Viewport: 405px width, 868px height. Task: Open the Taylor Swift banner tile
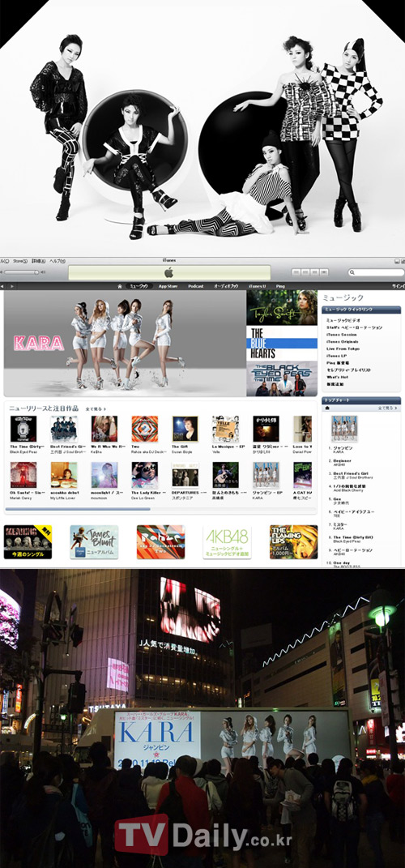tap(282, 307)
